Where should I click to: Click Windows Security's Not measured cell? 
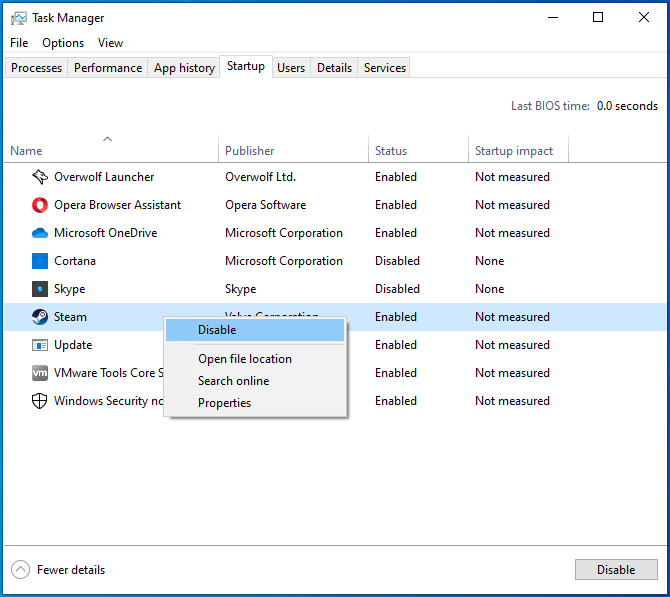pos(512,401)
